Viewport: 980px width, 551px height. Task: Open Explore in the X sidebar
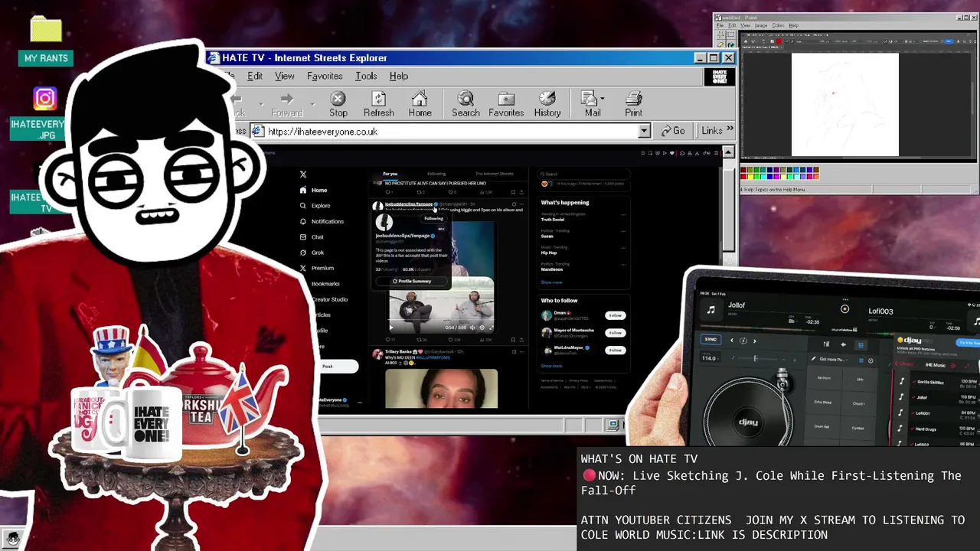(x=315, y=206)
